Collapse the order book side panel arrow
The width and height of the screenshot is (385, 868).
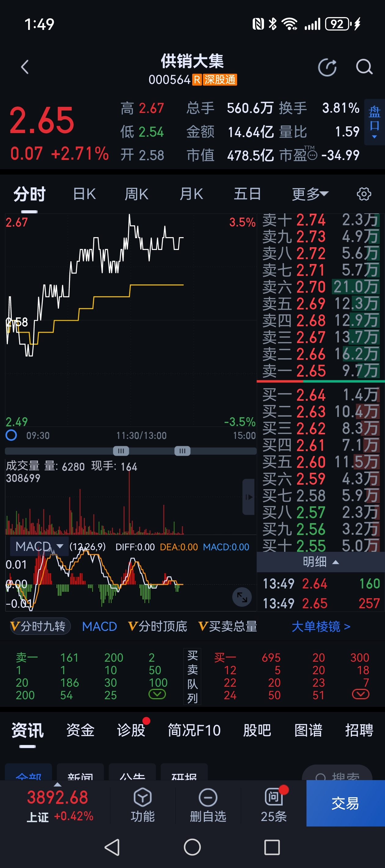pos(249,497)
